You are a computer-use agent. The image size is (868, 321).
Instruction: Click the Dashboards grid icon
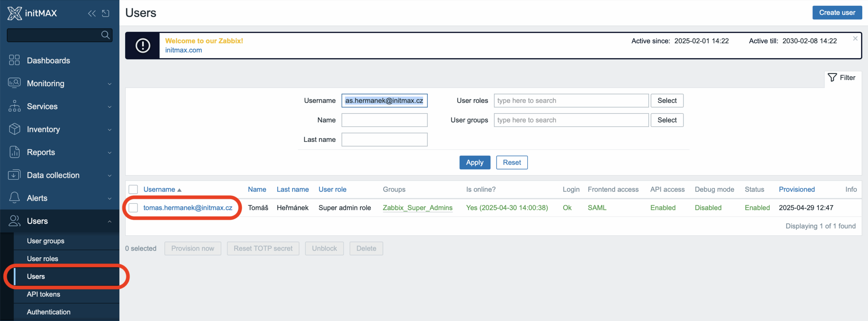[14, 60]
